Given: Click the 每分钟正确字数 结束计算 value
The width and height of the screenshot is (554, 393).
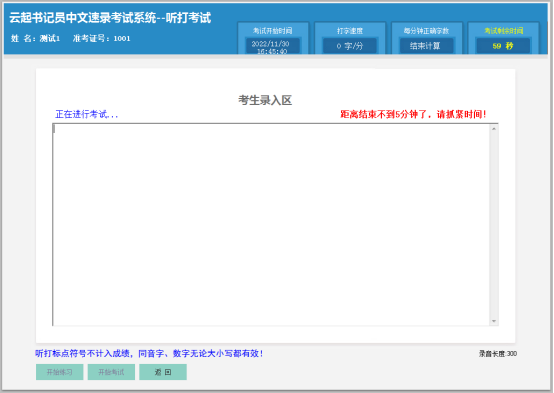Looking at the screenshot, I should tap(426, 46).
